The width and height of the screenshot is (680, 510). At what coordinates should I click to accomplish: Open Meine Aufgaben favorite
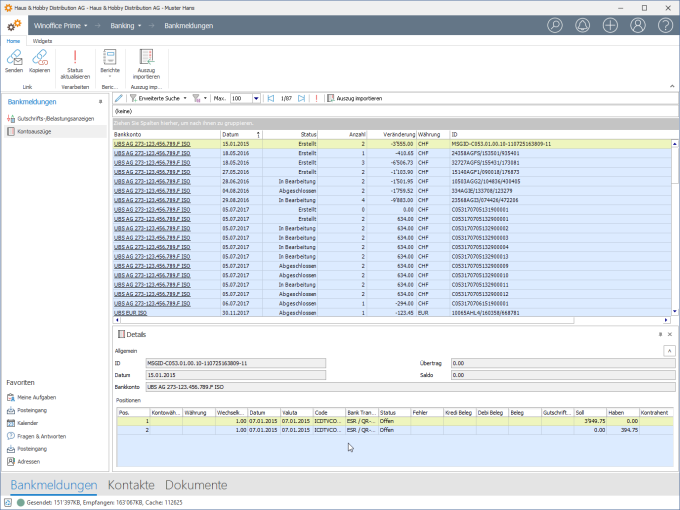36,397
